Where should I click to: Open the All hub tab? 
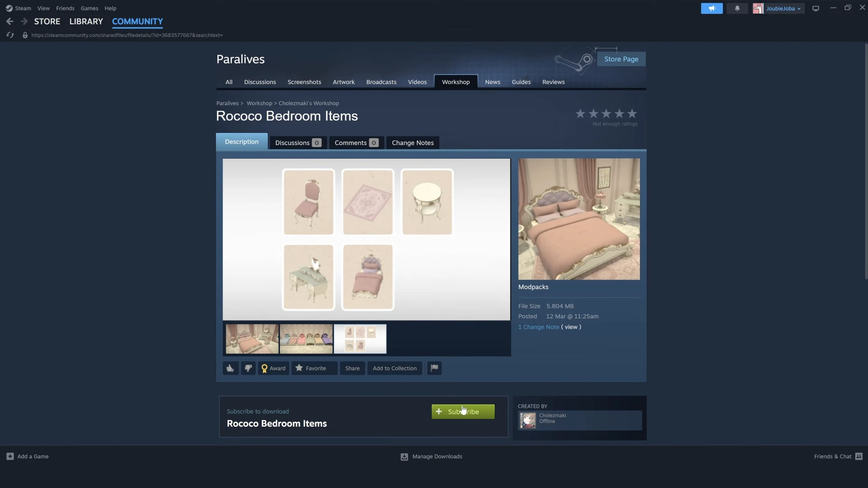coord(229,82)
